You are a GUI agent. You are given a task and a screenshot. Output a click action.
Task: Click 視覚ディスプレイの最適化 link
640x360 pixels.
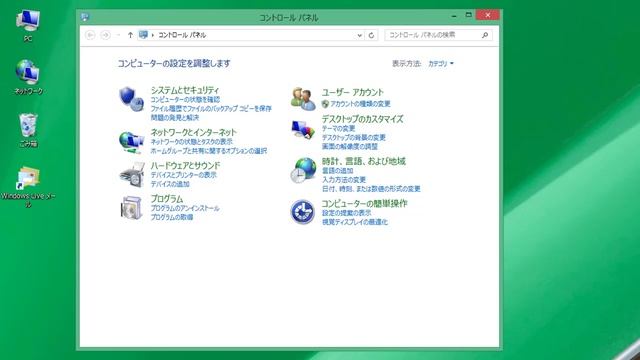(x=355, y=222)
